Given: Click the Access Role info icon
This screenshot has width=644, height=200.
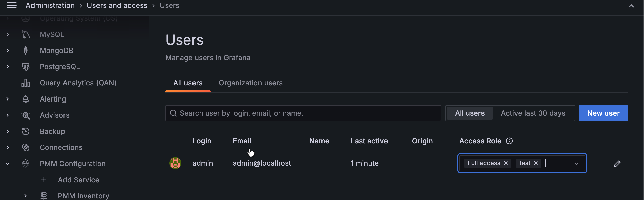Looking at the screenshot, I should (509, 141).
